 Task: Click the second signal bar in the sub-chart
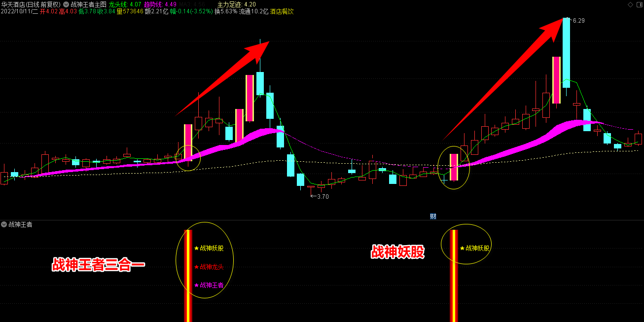pos(454,275)
